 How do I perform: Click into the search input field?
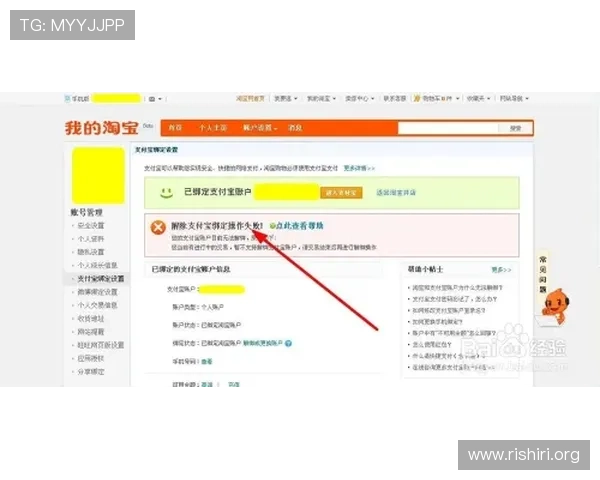coord(448,128)
